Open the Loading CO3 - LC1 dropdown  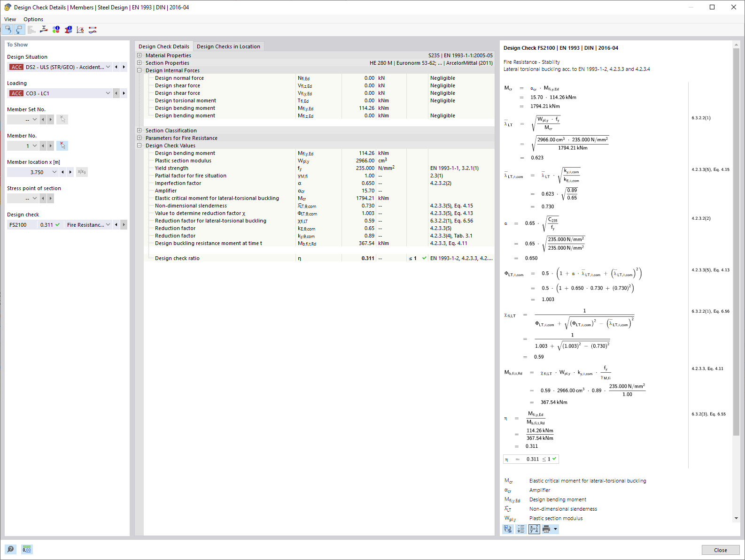click(108, 93)
